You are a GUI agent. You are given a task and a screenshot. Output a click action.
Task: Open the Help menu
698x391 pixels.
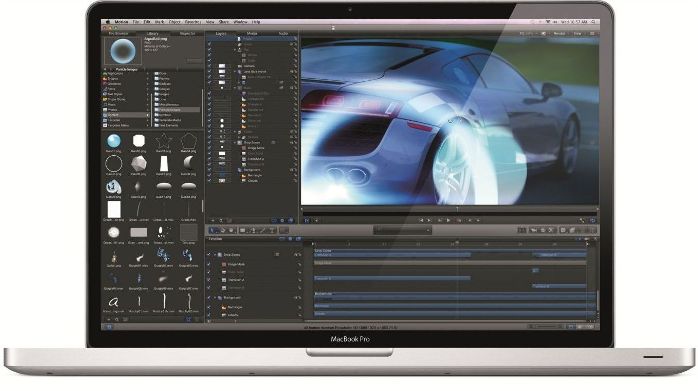(x=256, y=21)
